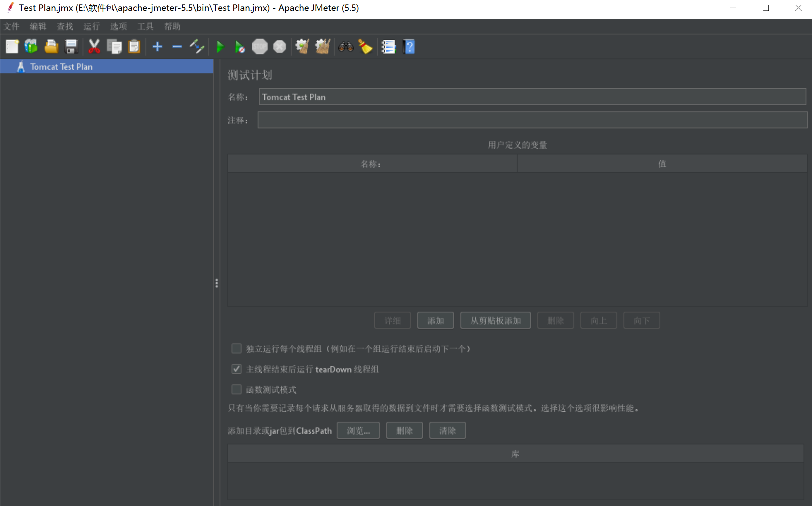The width and height of the screenshot is (812, 506).
Task: Click the Toggle enable/disable icon
Action: click(x=197, y=47)
